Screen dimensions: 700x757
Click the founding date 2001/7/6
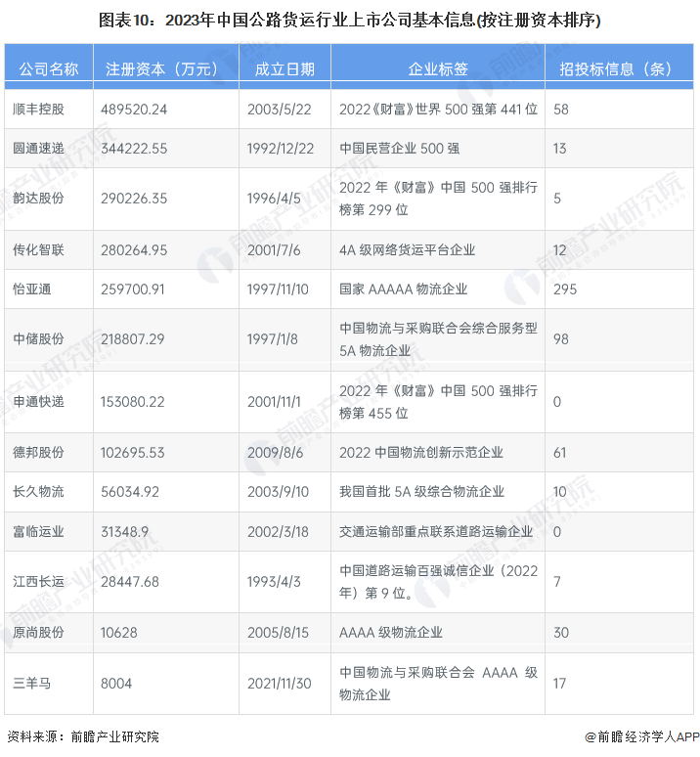pos(274,250)
